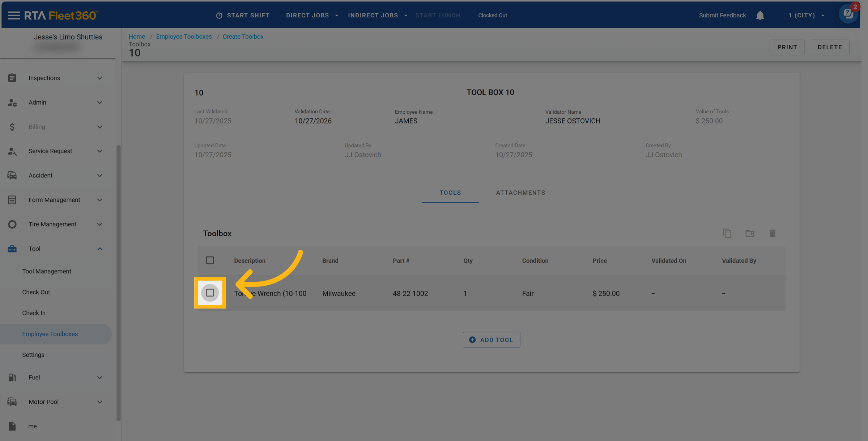868x441 pixels.
Task: Open the help chat widget icon
Action: (x=848, y=14)
